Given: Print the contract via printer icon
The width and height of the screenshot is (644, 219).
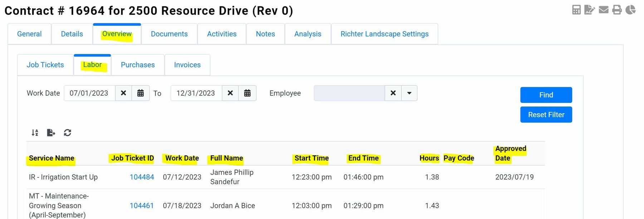Looking at the screenshot, I should point(617,10).
